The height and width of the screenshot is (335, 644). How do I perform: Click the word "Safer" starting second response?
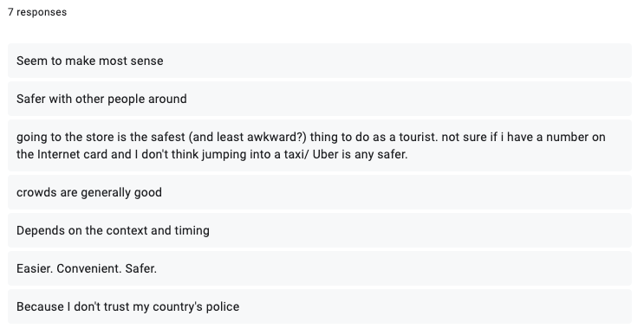[x=31, y=99]
